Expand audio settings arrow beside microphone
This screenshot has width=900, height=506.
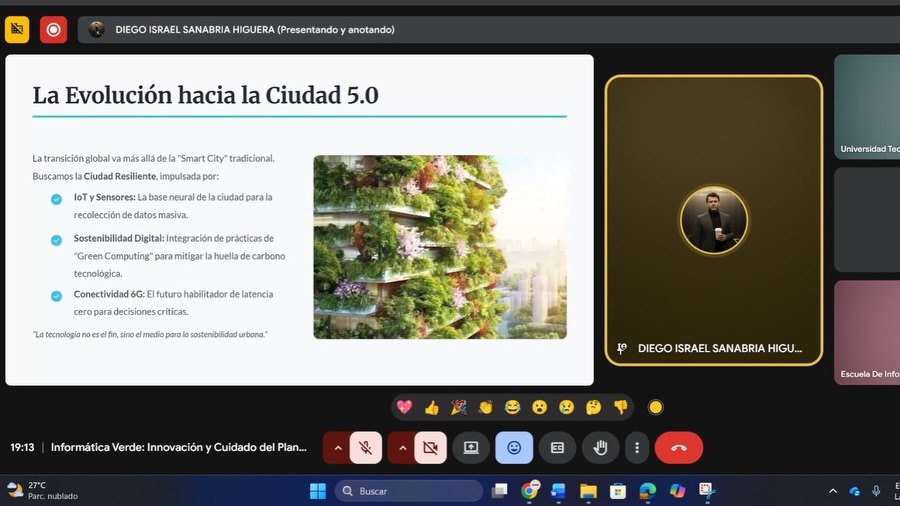tap(337, 448)
